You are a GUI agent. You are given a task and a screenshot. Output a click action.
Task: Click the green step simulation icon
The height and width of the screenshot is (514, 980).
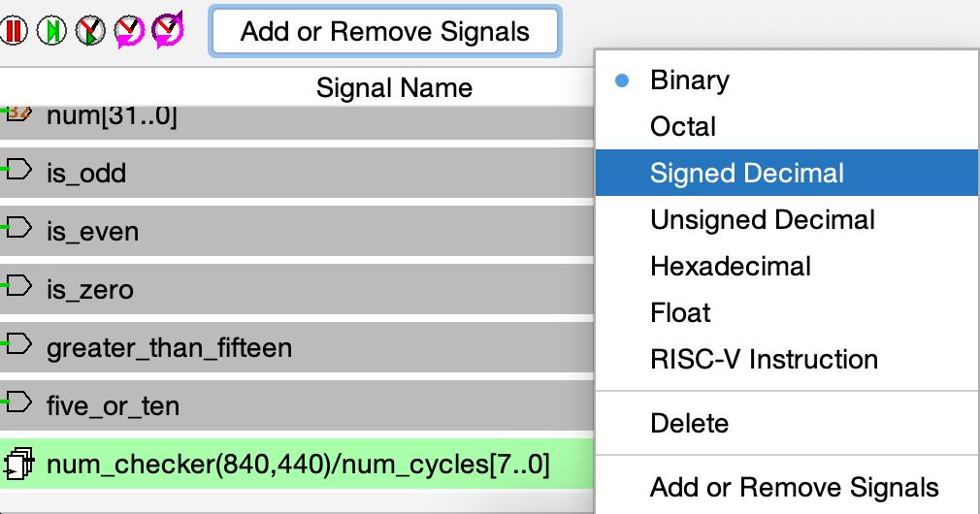pyautogui.click(x=51, y=31)
